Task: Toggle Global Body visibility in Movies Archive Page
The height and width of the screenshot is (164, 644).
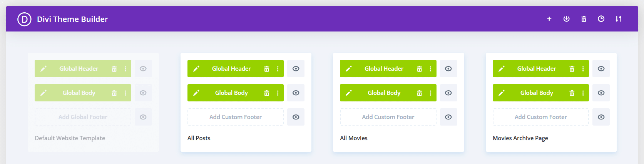Action: pos(601,93)
